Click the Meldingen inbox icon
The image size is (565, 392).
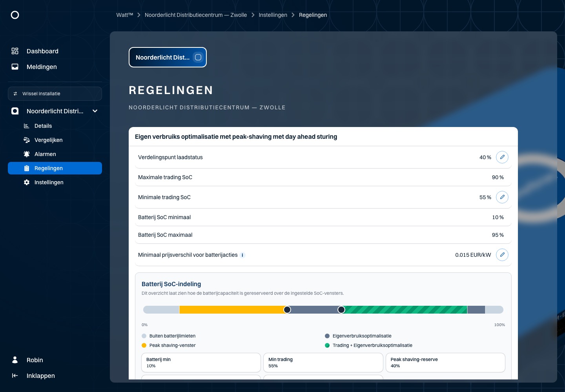coord(15,67)
